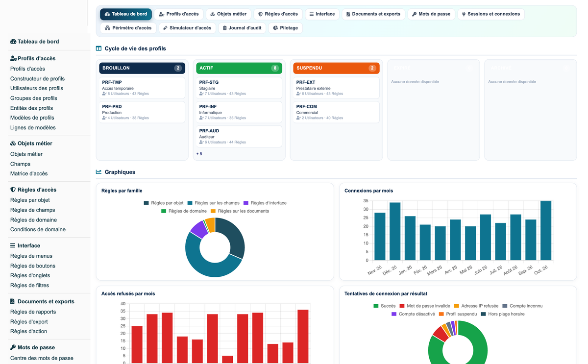Click the BROUILLON column header
588x364 pixels.
point(142,68)
